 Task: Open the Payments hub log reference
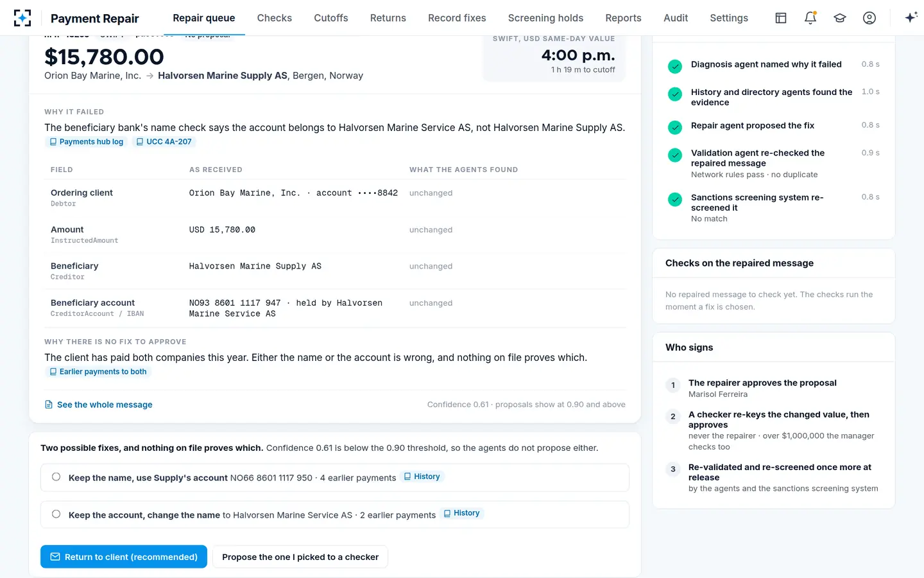coord(86,142)
